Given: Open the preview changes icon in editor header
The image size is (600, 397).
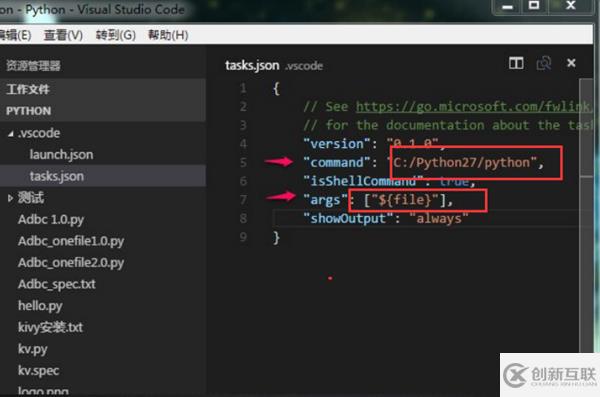Looking at the screenshot, I should 544,63.
